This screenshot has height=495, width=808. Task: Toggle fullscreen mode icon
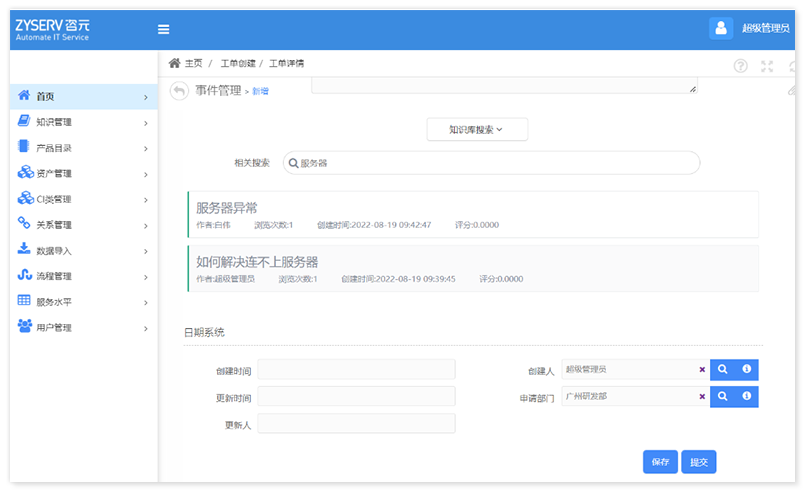[767, 66]
